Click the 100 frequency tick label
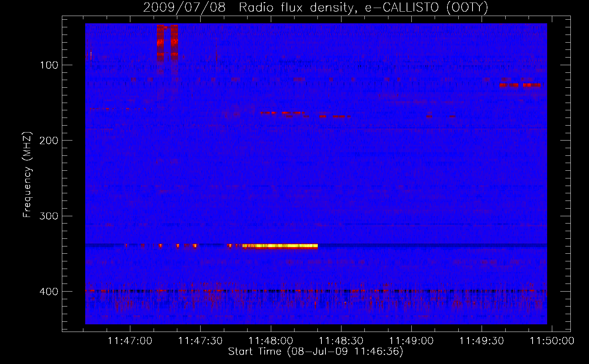The width and height of the screenshot is (589, 364). (49, 65)
